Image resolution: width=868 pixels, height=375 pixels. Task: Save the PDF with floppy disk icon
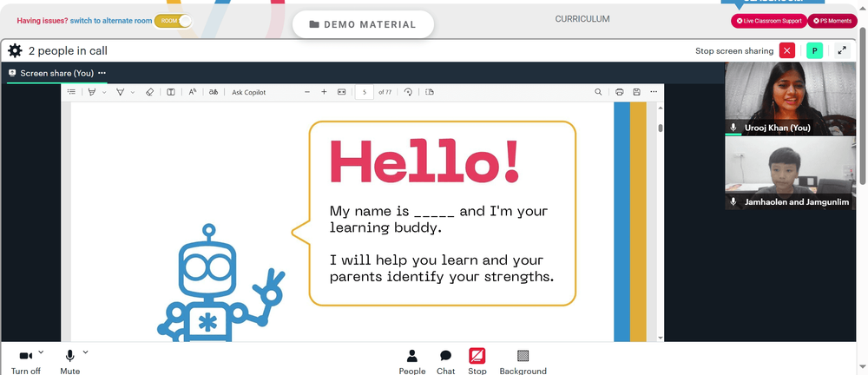636,92
